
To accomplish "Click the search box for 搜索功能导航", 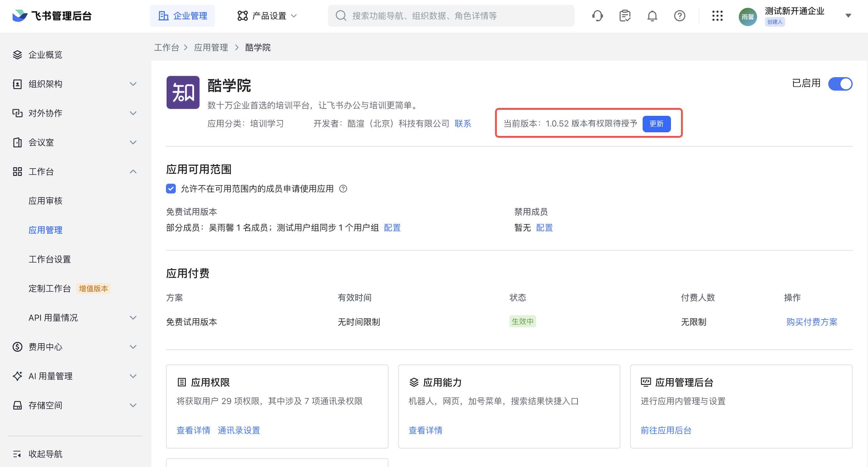I will [x=451, y=16].
